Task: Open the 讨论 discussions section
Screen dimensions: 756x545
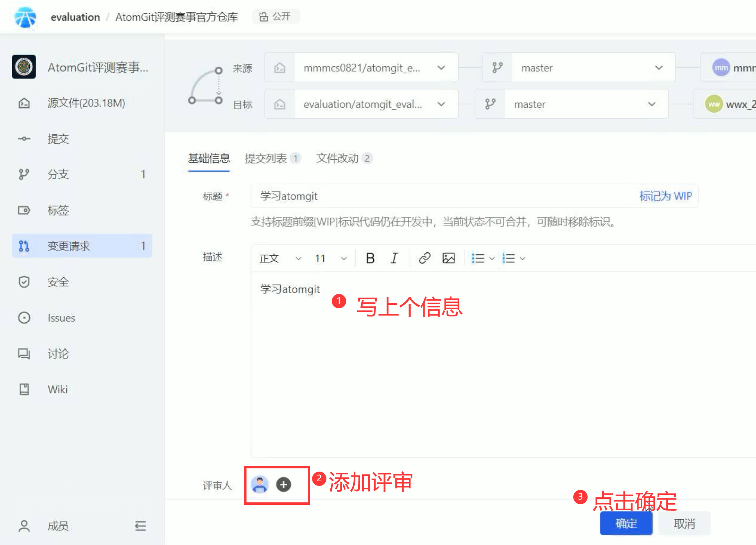Action: point(57,354)
